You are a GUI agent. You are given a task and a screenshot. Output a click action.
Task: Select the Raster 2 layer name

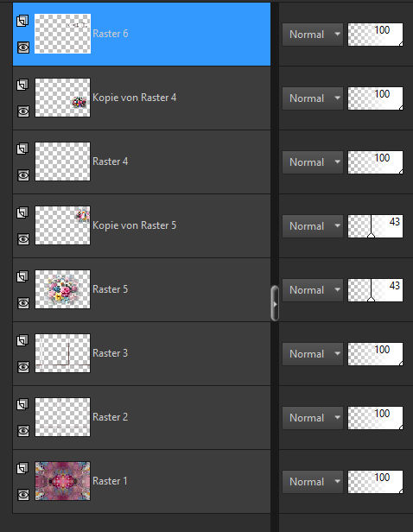pyautogui.click(x=111, y=417)
